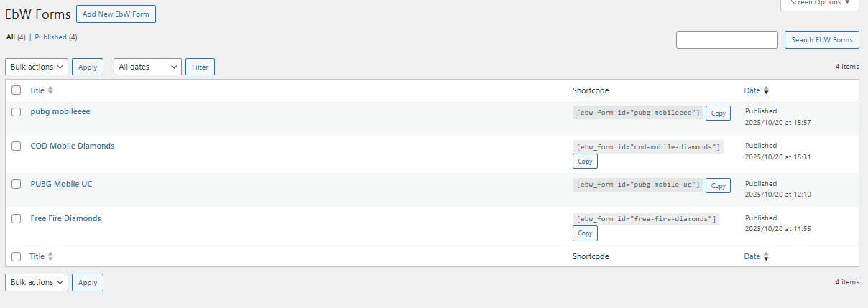Click the Title sort arrows in header

pyautogui.click(x=50, y=90)
